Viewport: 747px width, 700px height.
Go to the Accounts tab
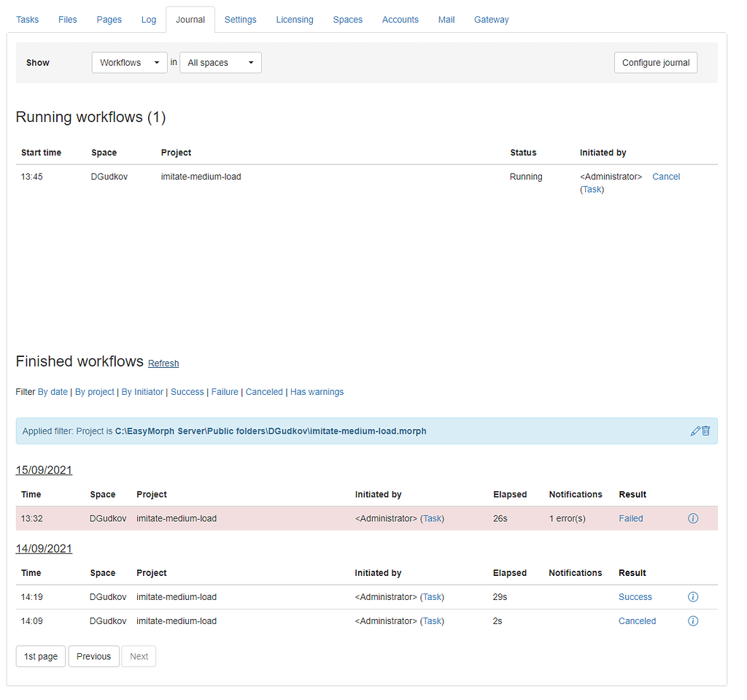point(400,20)
